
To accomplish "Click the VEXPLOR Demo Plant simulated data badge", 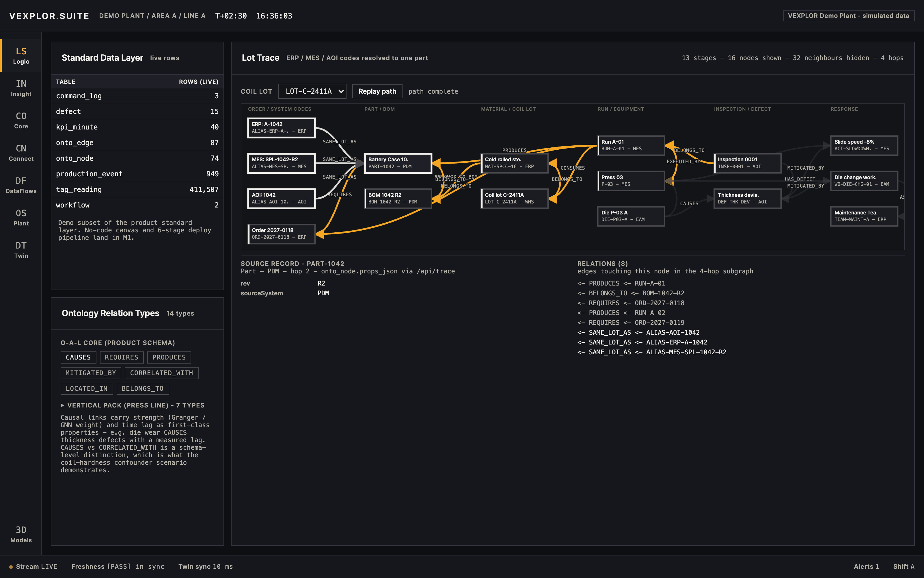I will 848,16.
